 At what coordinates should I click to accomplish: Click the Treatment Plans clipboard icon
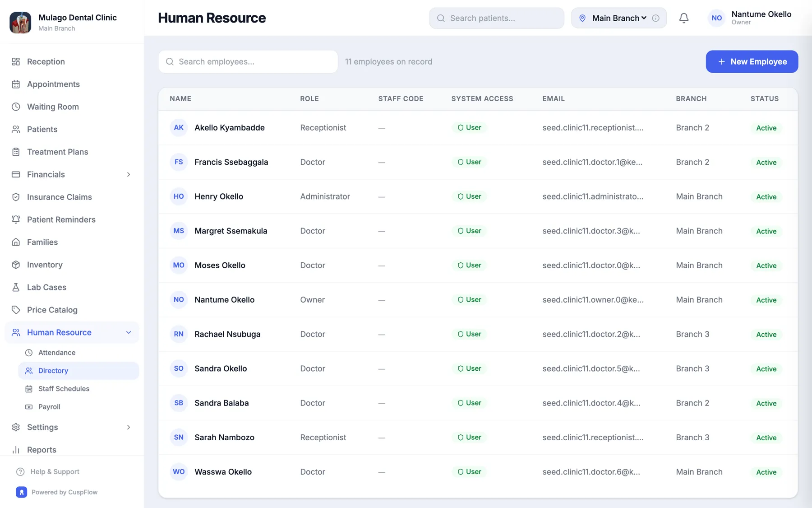tap(16, 152)
